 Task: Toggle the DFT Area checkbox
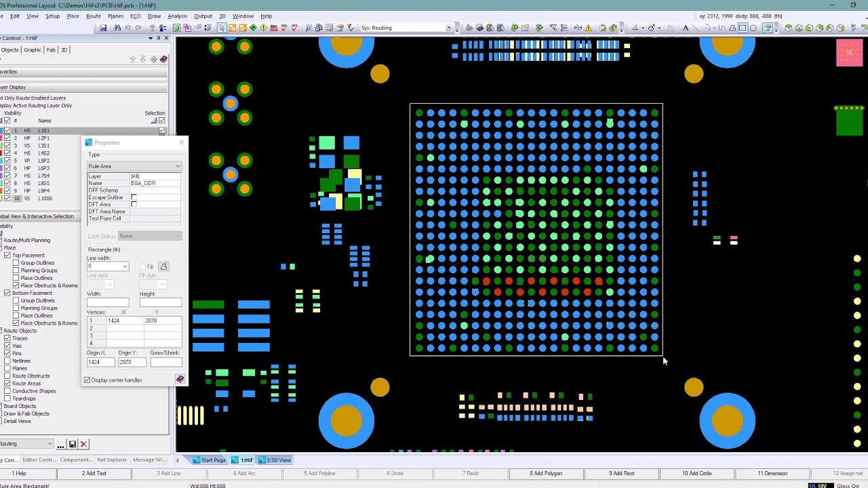[134, 204]
